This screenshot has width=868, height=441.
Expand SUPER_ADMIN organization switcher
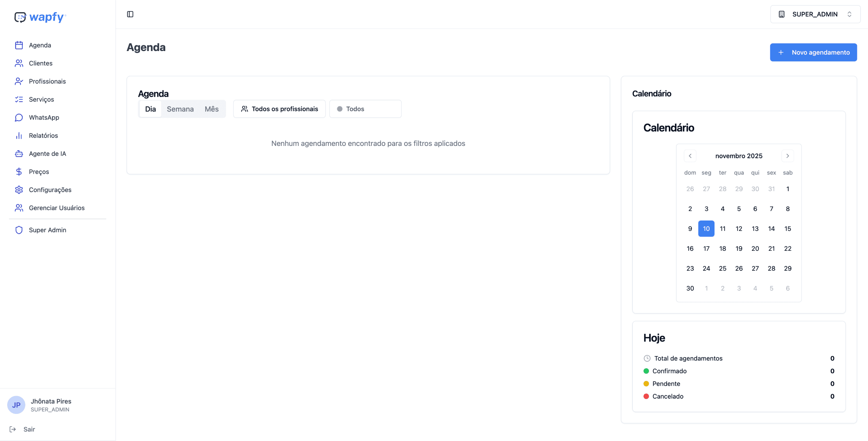tap(815, 14)
